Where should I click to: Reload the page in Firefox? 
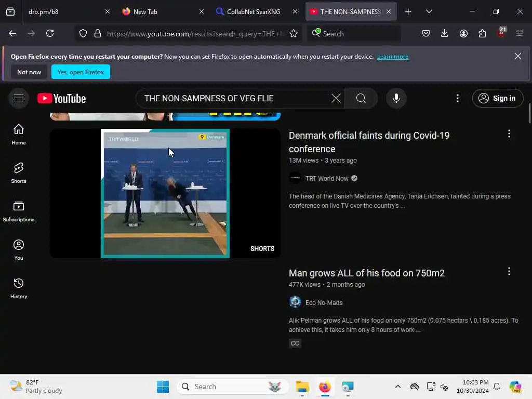point(50,33)
